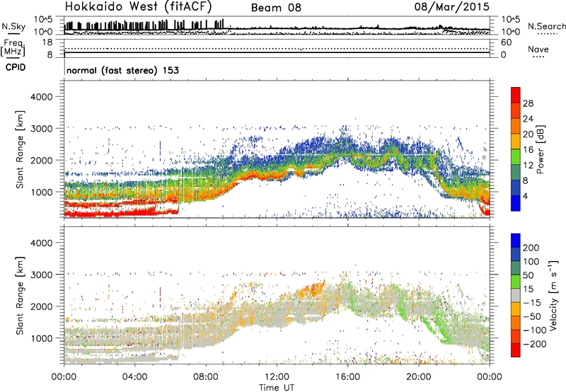Click the blue top of velocity colorbar

516,241
